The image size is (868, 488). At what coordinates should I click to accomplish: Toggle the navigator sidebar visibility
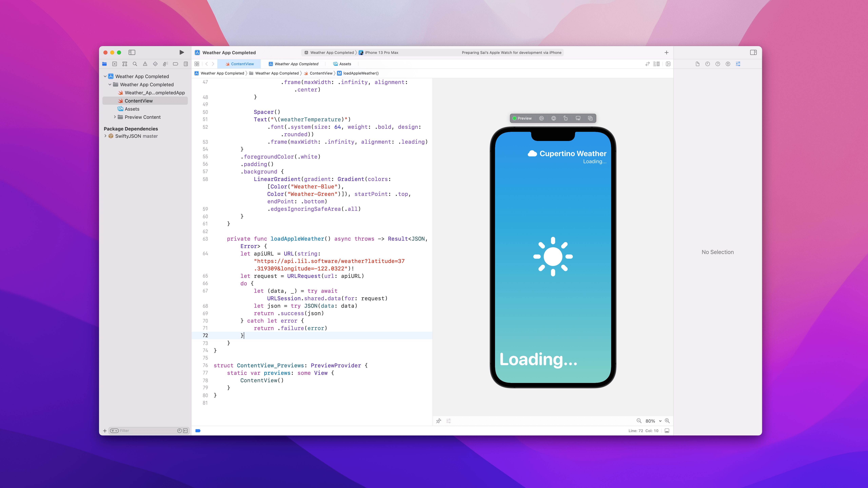click(x=132, y=52)
